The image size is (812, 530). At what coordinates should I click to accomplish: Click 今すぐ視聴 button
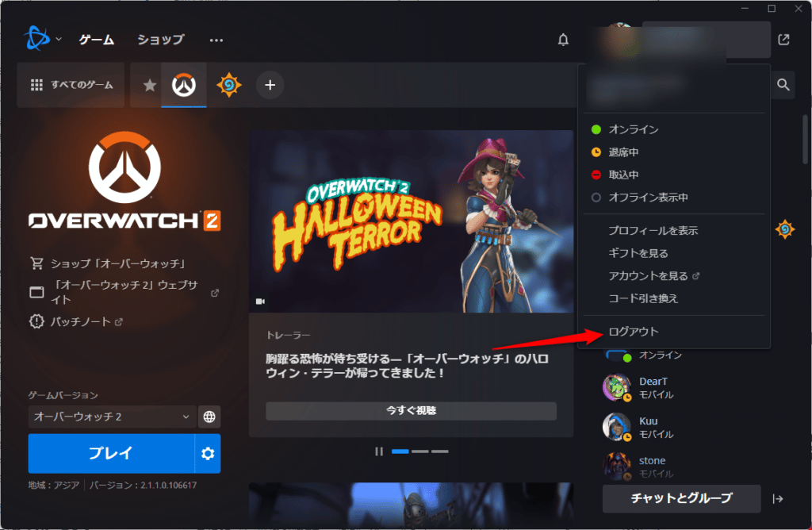412,411
